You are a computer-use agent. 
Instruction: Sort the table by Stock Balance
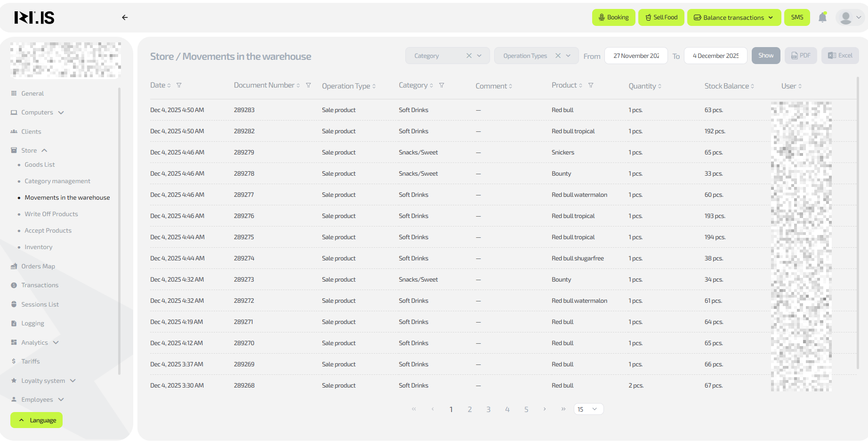[x=729, y=86]
